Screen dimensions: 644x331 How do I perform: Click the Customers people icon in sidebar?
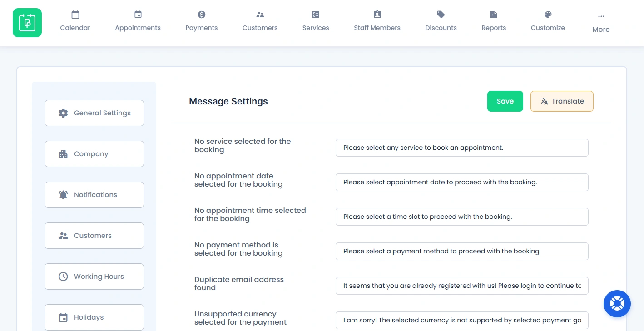coord(63,236)
